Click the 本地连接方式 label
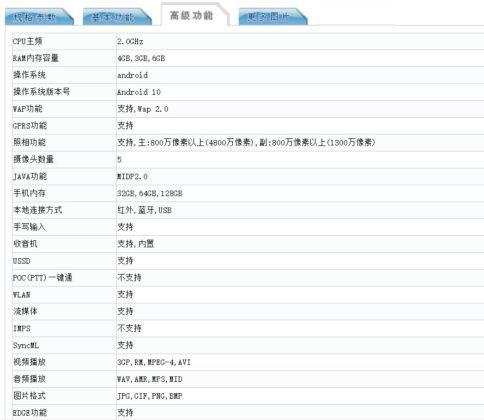The image size is (484, 420). pyautogui.click(x=37, y=210)
